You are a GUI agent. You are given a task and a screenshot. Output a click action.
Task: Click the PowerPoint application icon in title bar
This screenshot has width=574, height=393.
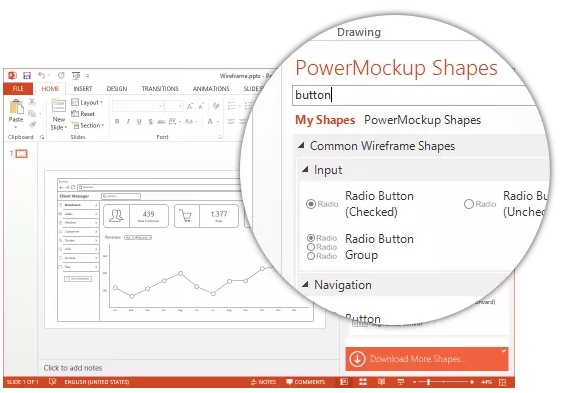coord(12,75)
